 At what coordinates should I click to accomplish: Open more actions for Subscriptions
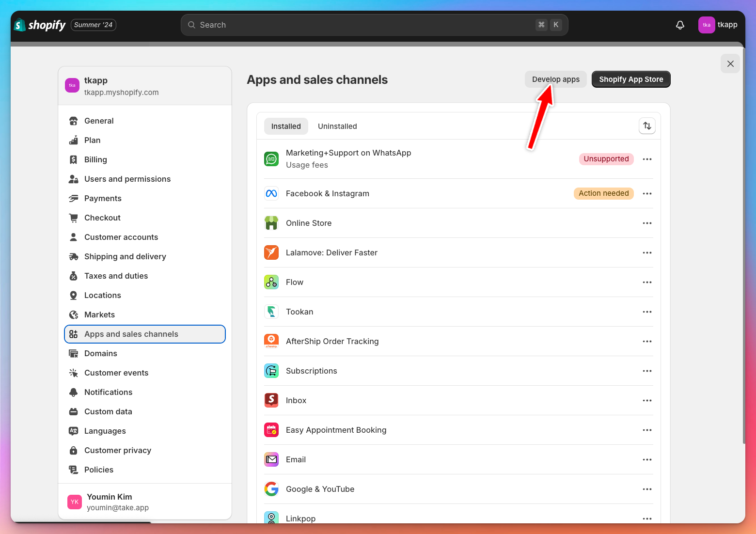[647, 371]
